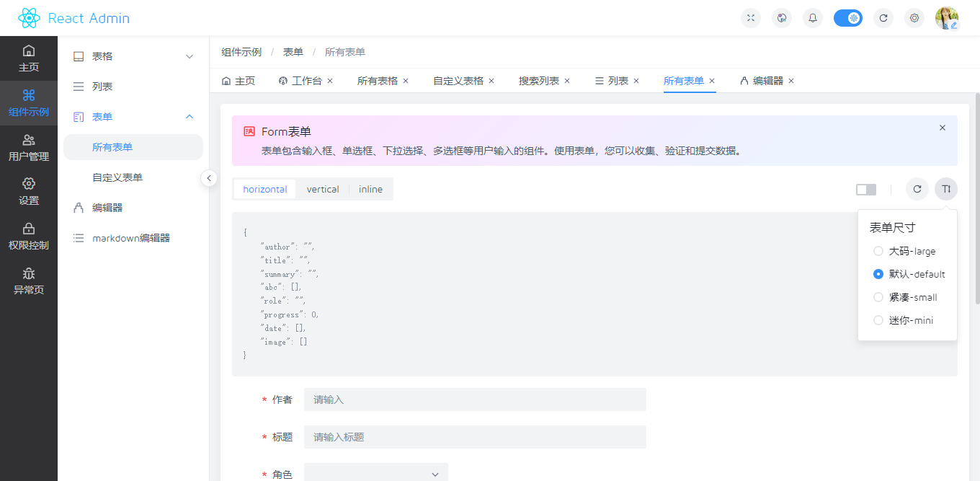Reload the page with header refresh icon

point(883,18)
